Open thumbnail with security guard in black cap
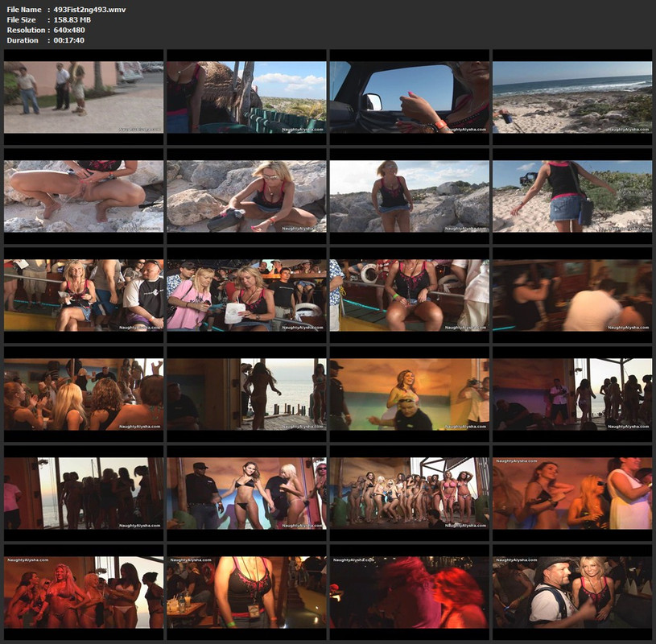Screen dimensions: 656x644 click(x=246, y=493)
